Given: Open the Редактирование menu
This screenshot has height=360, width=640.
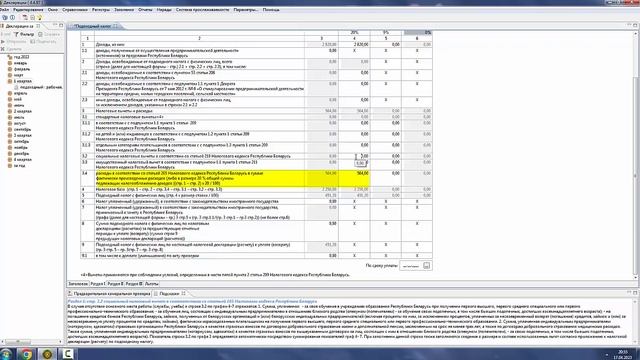Looking at the screenshot, I should tap(28, 9).
